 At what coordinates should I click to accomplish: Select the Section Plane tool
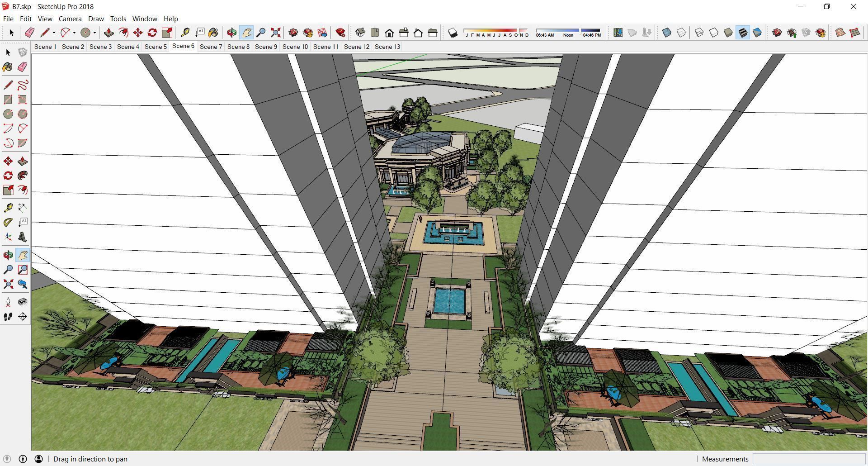(23, 317)
